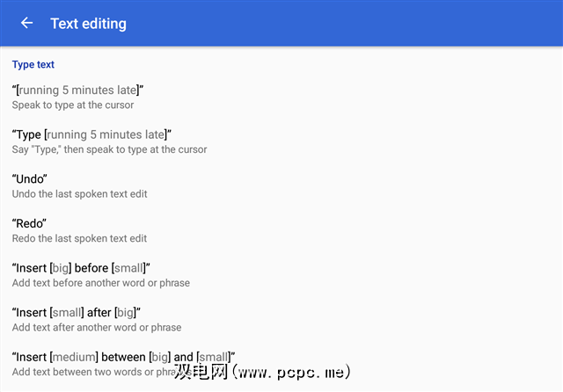563x392 pixels.
Task: Go back using the arrow icon
Action: (26, 23)
